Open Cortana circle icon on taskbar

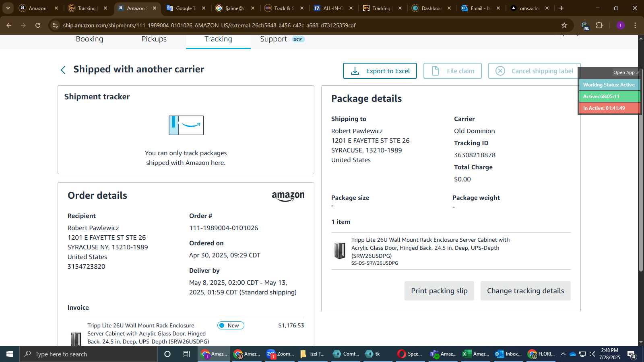(x=167, y=354)
